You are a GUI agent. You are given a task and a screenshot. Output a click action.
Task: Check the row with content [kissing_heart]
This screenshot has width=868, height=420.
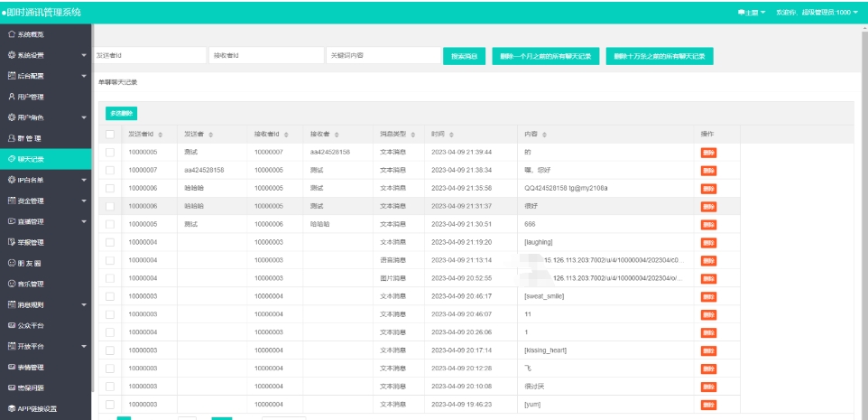pyautogui.click(x=110, y=350)
